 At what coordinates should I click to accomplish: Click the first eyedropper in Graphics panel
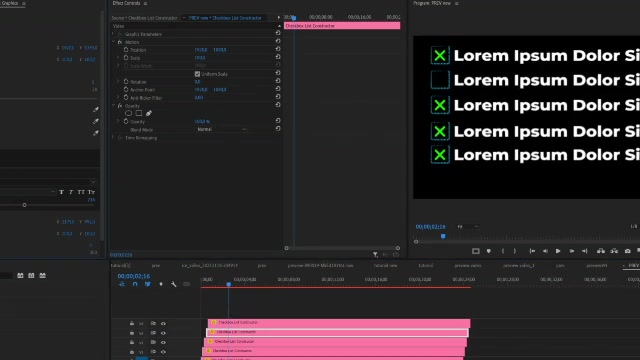(x=96, y=109)
